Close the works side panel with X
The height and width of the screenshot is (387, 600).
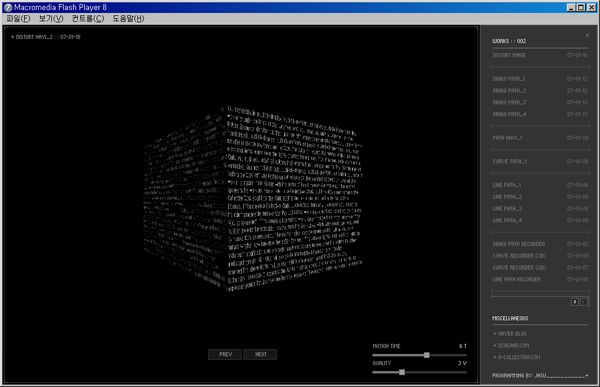coord(587,35)
